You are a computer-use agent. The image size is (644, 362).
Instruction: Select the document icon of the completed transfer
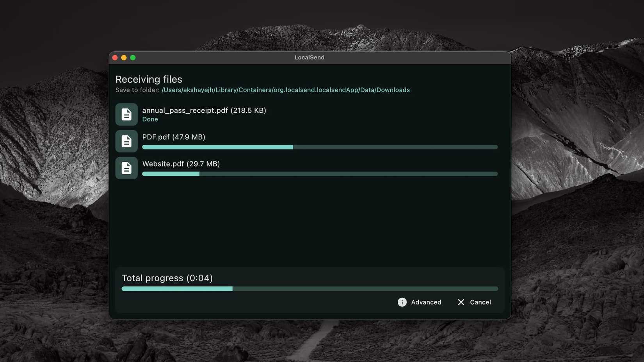pos(126,114)
